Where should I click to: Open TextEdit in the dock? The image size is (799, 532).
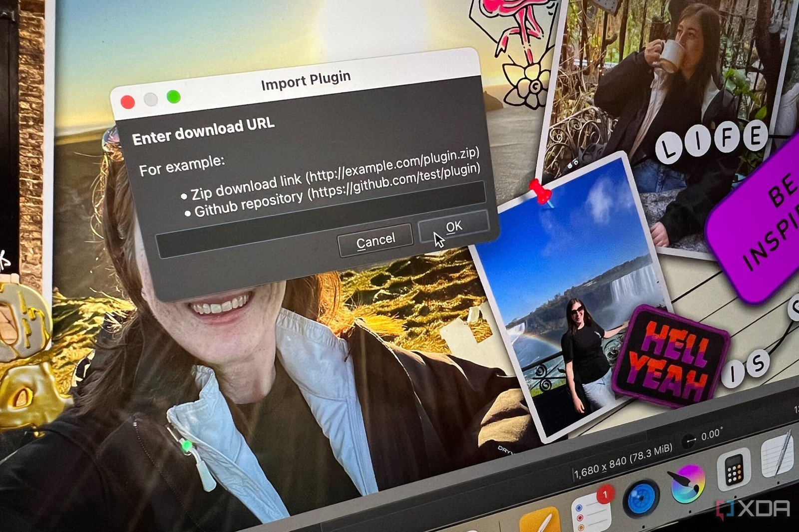pyautogui.click(x=777, y=456)
